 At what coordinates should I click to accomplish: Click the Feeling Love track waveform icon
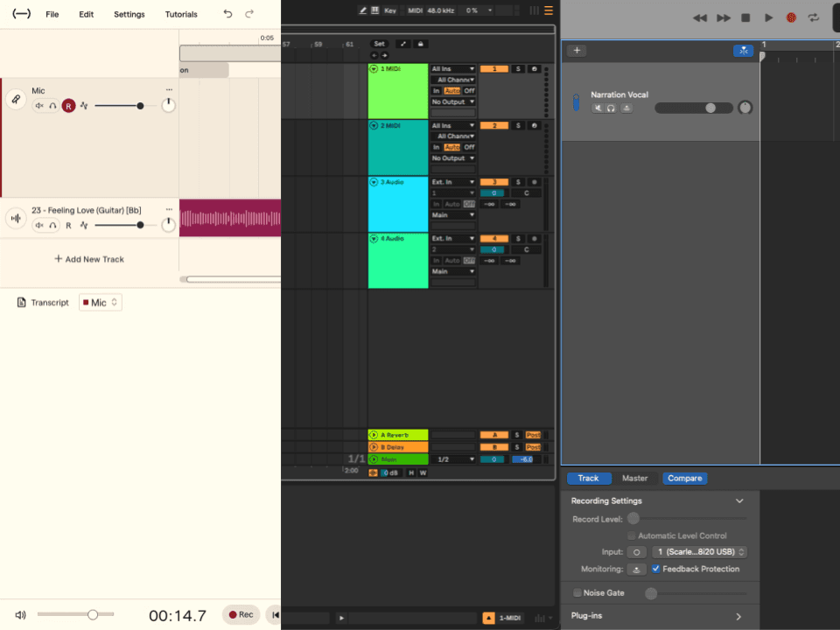click(x=16, y=218)
